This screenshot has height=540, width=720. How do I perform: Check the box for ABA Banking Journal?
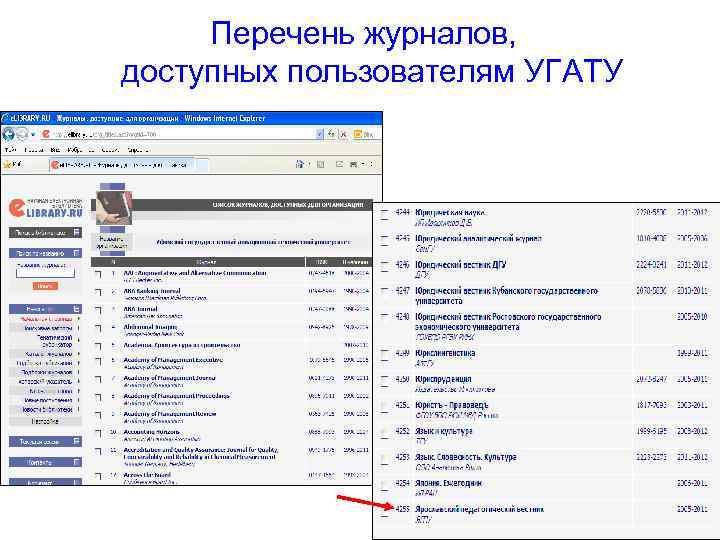click(x=98, y=292)
